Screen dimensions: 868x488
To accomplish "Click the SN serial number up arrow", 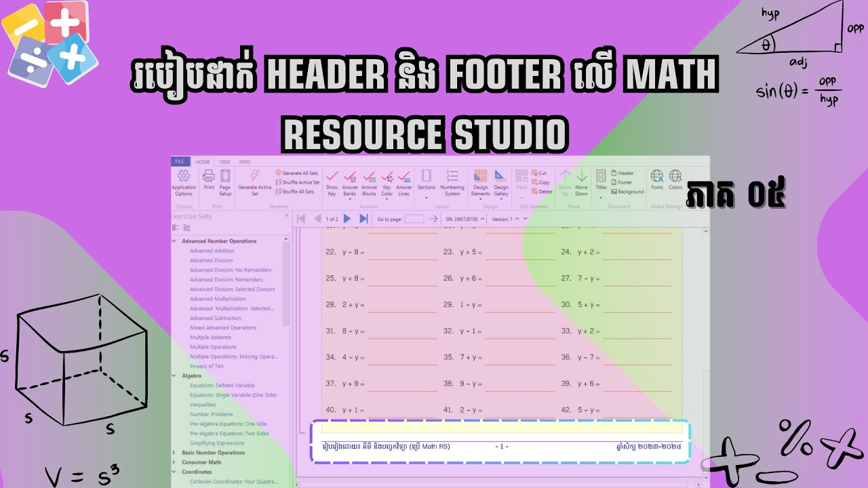I will [483, 218].
